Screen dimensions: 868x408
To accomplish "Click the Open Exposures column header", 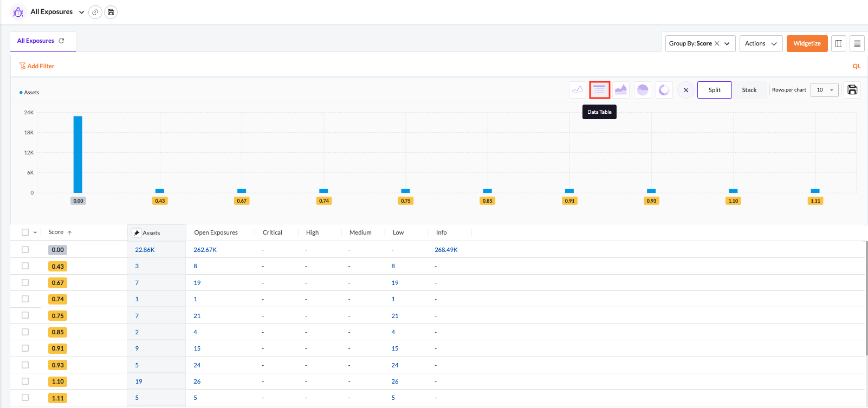I will click(216, 232).
